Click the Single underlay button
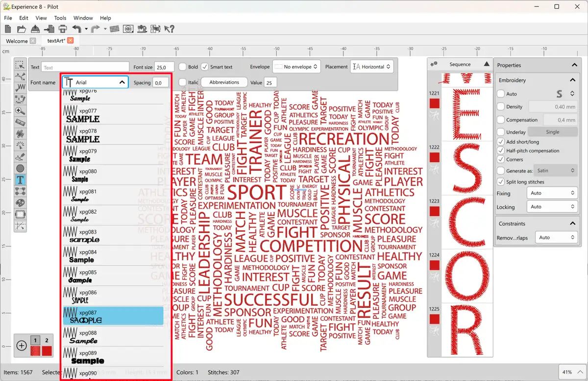This screenshot has width=588, height=381. [x=552, y=132]
